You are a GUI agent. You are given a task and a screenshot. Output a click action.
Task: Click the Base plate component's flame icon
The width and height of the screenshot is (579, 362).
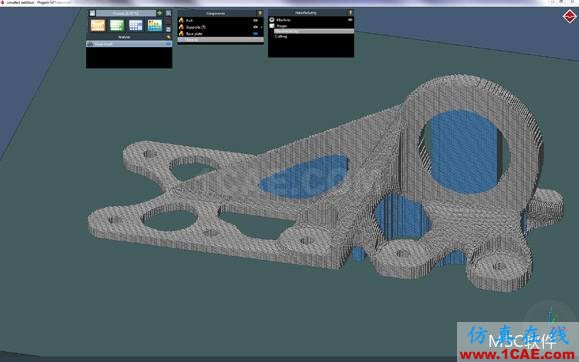click(x=181, y=34)
